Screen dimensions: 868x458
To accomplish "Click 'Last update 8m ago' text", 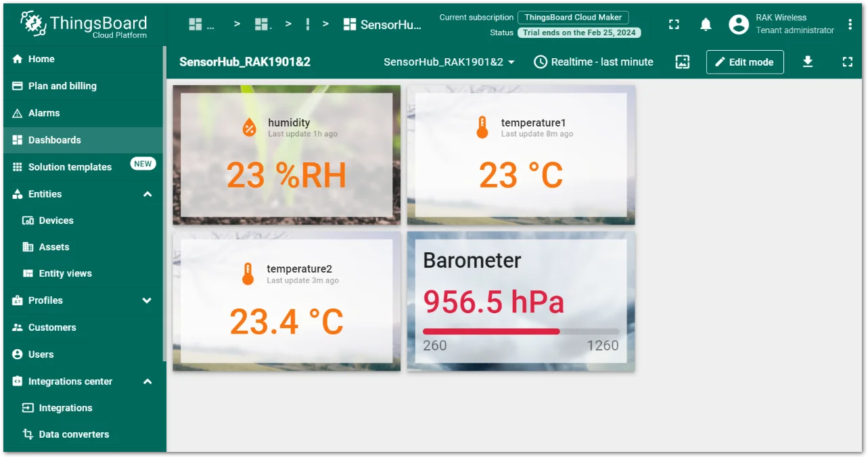I will pos(537,134).
